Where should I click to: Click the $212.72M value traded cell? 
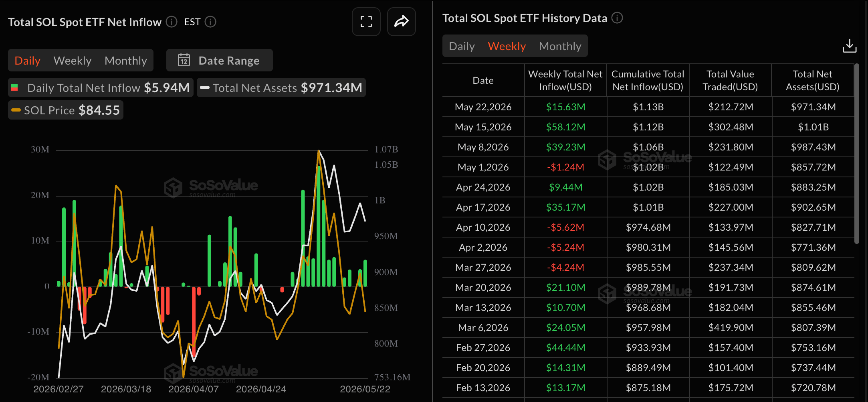click(731, 107)
